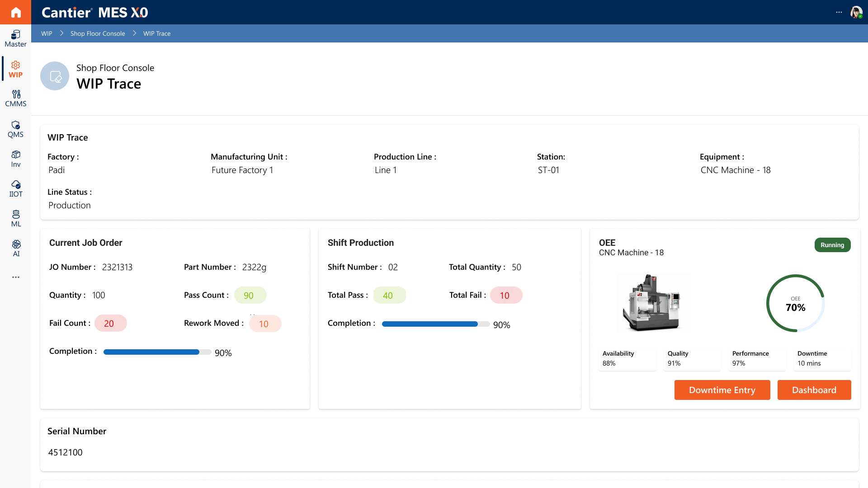Click the Availability 88% tile

point(627,358)
